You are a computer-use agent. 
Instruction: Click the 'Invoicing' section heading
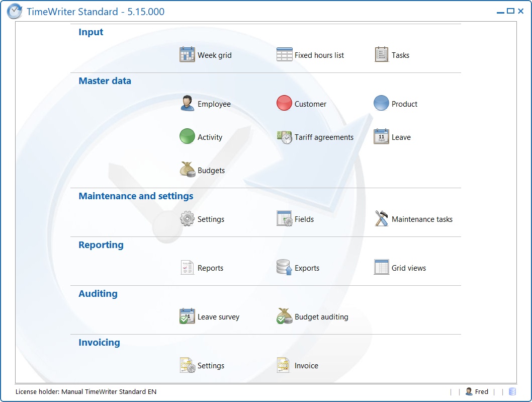click(100, 342)
